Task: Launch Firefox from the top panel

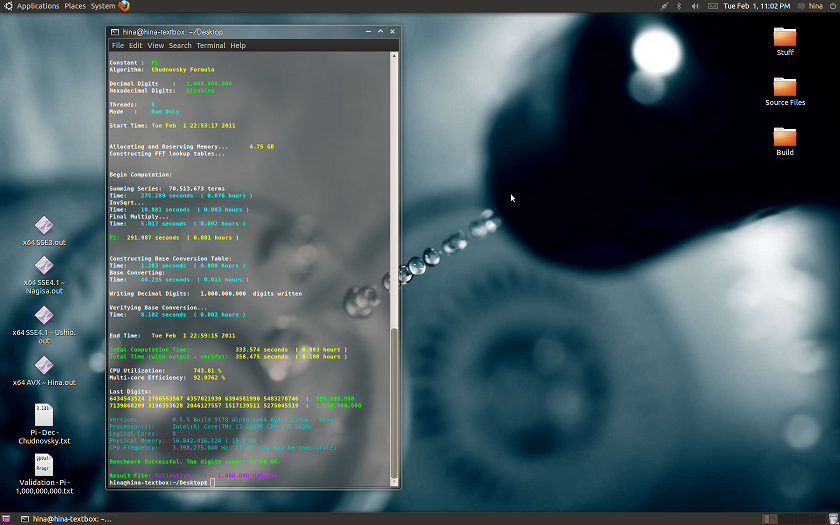Action: [124, 6]
